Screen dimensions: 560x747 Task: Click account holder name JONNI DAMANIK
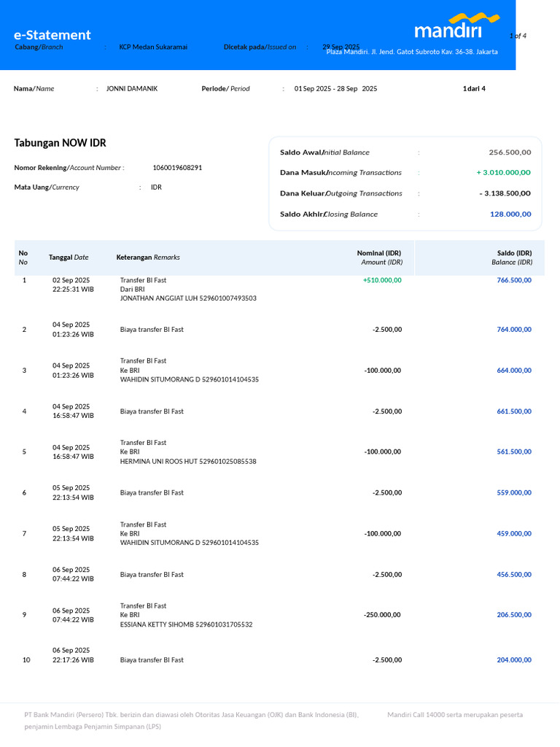click(132, 88)
